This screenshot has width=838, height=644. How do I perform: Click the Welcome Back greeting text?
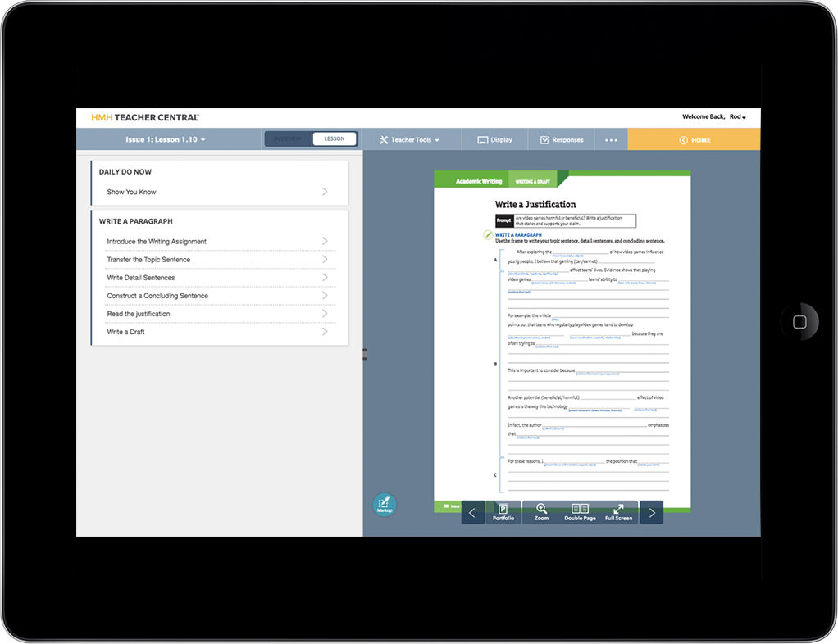pos(704,116)
